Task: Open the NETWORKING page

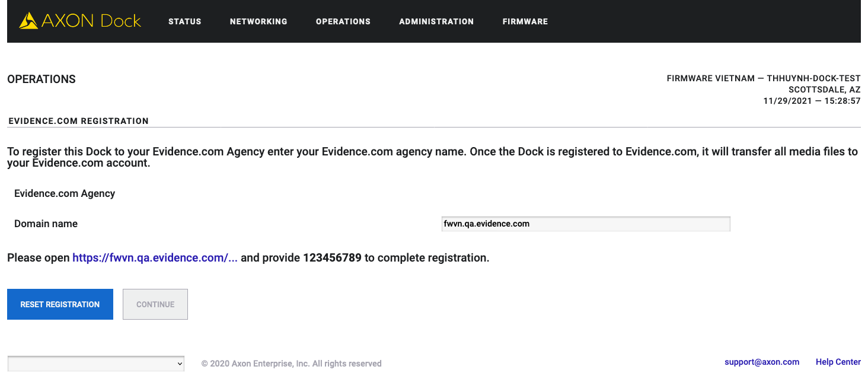Action: (x=258, y=21)
